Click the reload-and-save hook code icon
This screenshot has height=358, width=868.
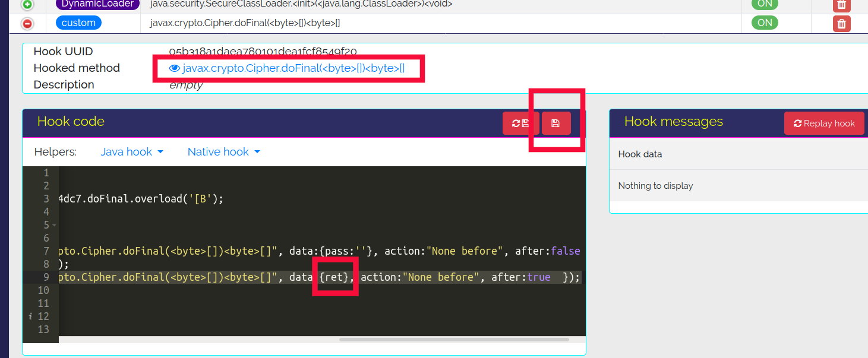[x=520, y=123]
